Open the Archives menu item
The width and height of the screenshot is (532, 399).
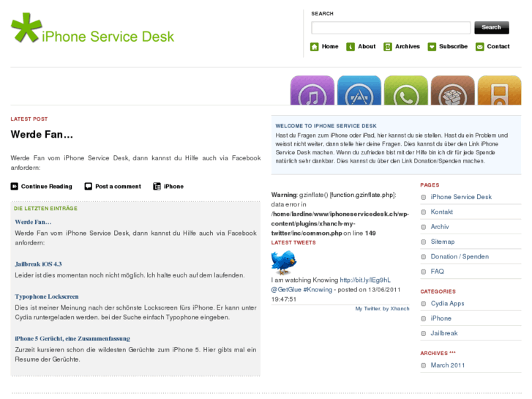(408, 47)
